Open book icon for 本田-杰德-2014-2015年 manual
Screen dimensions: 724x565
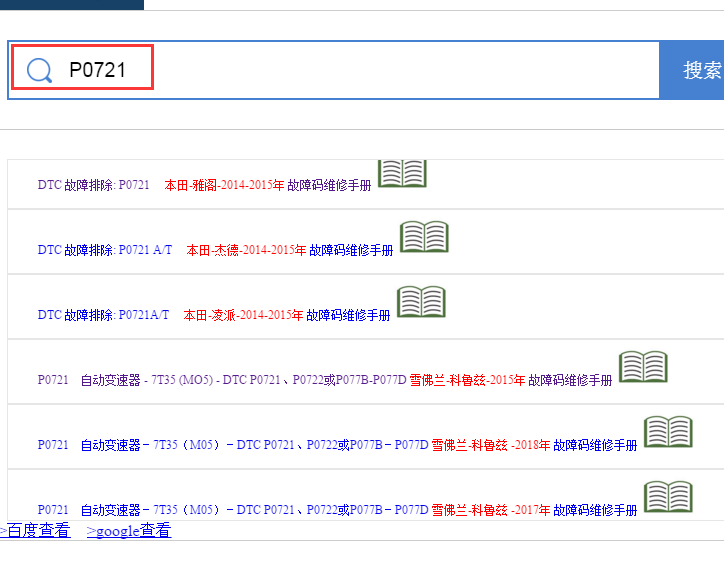424,236
